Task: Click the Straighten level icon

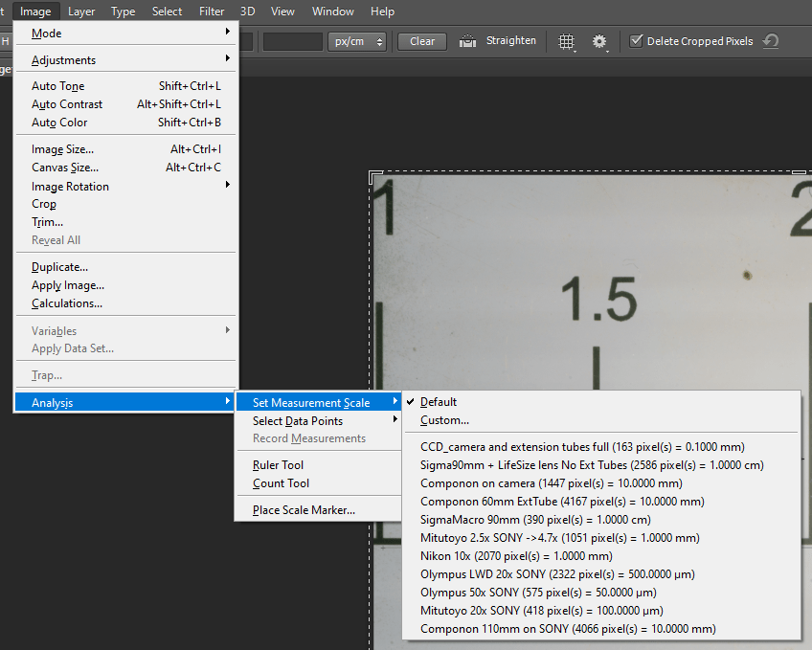Action: [468, 41]
